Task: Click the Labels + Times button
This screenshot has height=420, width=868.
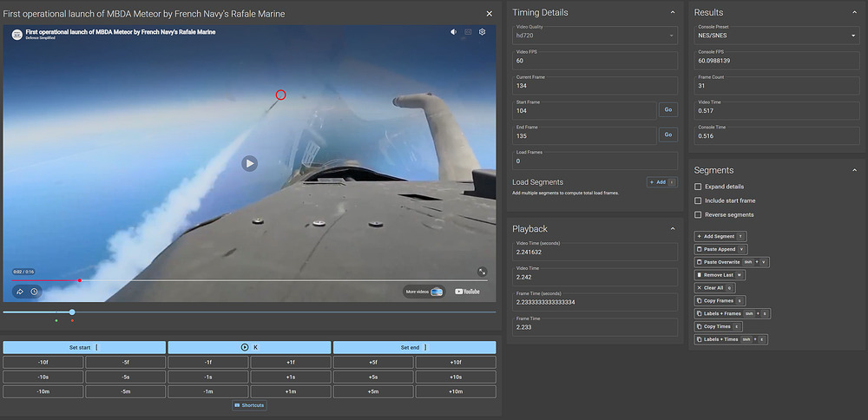Action: [x=731, y=339]
